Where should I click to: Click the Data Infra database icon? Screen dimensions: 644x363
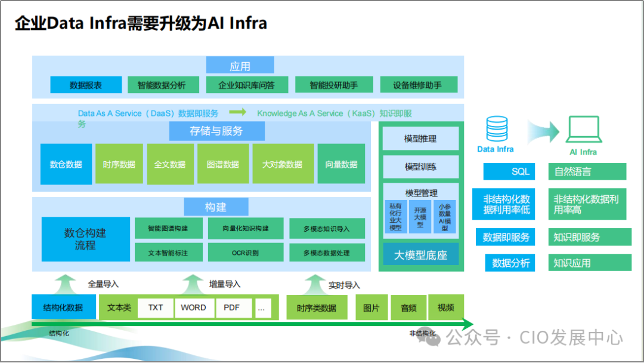(x=497, y=129)
